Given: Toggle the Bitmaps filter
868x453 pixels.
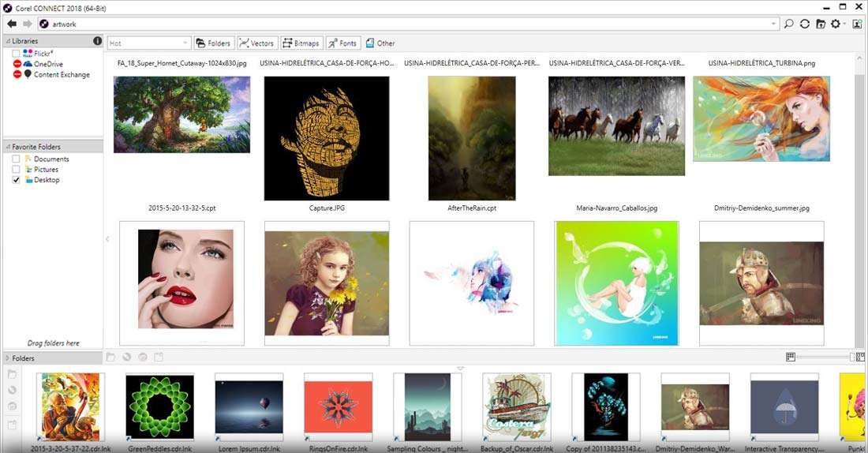Looking at the screenshot, I should (301, 43).
